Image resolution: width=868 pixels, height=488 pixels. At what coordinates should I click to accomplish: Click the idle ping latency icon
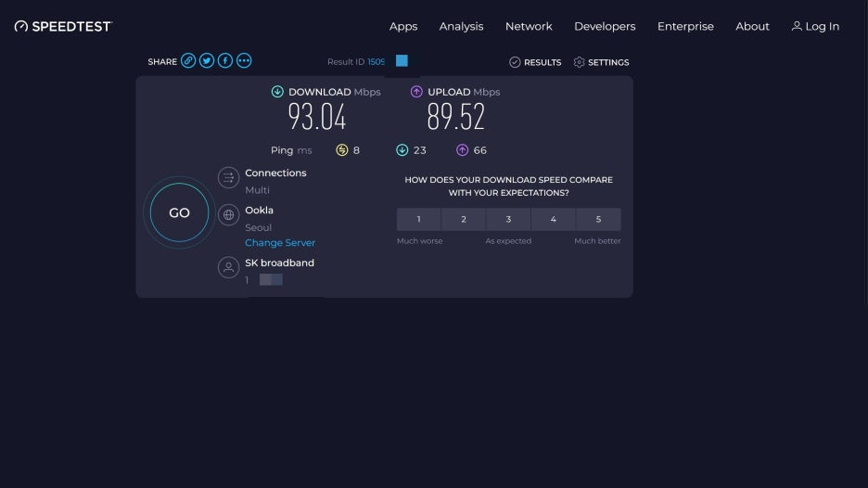click(x=342, y=150)
